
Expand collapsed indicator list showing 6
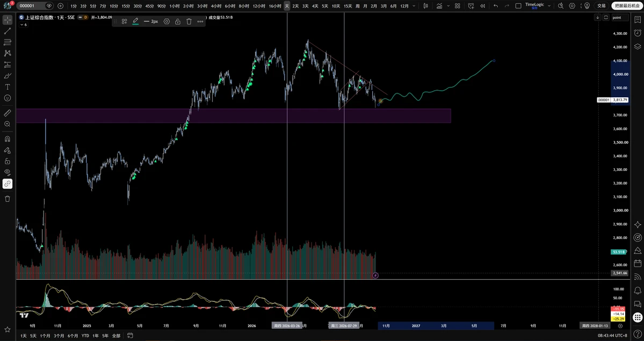[24, 25]
